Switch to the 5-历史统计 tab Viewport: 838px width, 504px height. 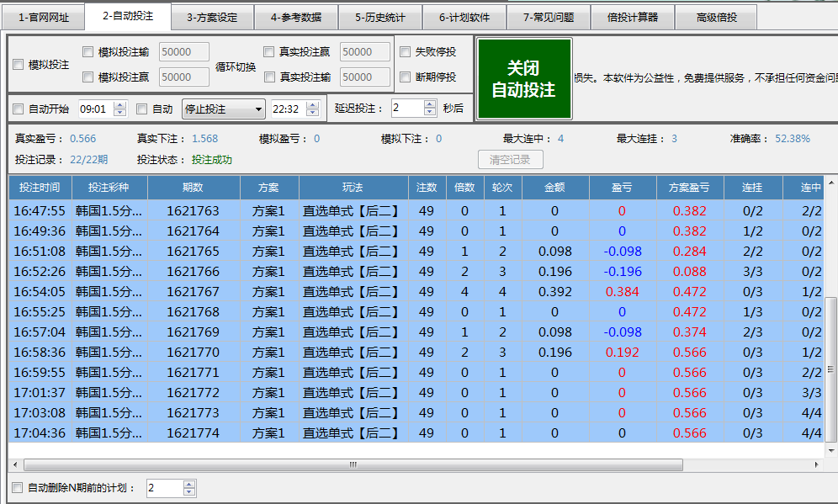(379, 16)
